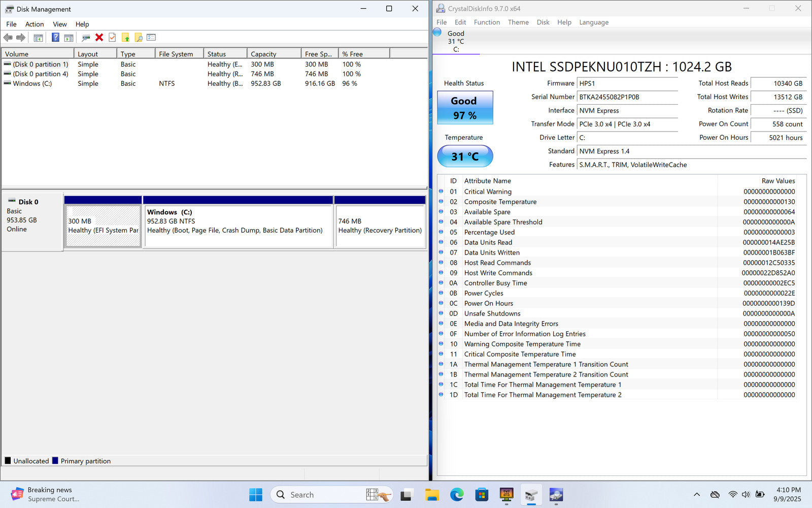This screenshot has height=508, width=812.
Task: Open volume speaker tray icon
Action: coord(746,495)
